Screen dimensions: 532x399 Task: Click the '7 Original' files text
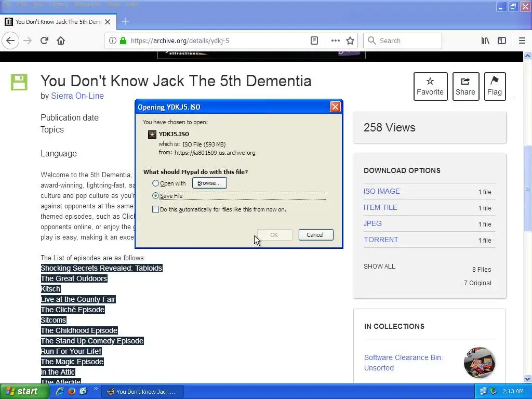coord(477,283)
